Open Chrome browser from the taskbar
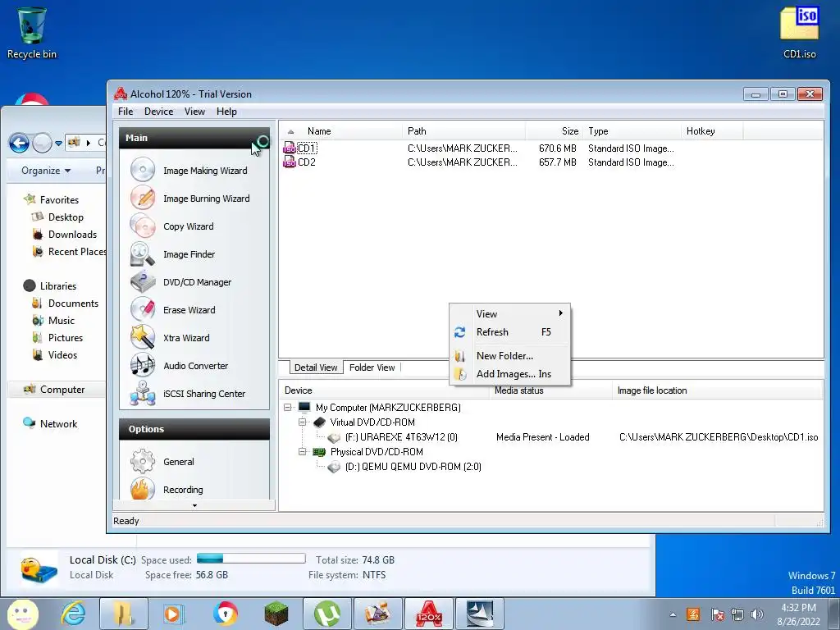The width and height of the screenshot is (840, 630). click(x=226, y=614)
